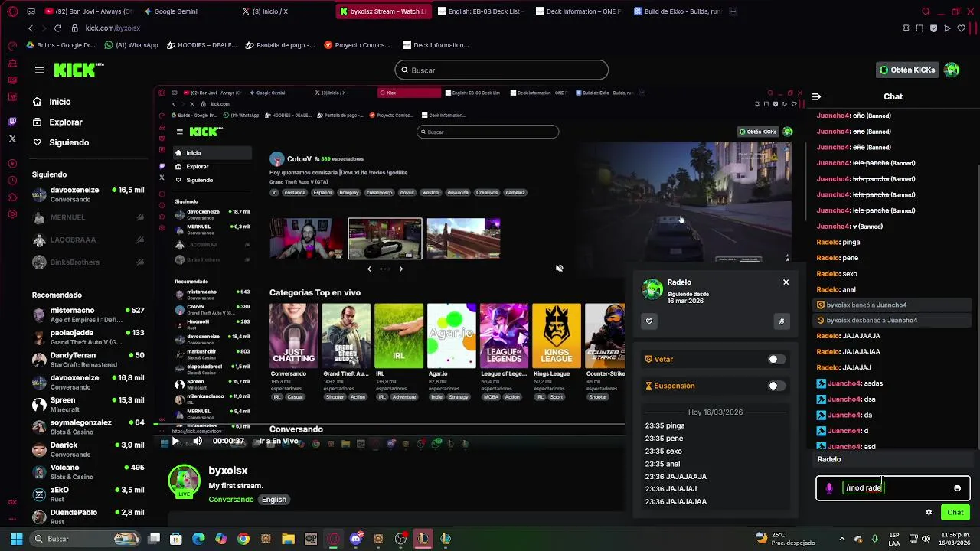Open MERNUEL channel in Siguiendo list

tap(88, 217)
